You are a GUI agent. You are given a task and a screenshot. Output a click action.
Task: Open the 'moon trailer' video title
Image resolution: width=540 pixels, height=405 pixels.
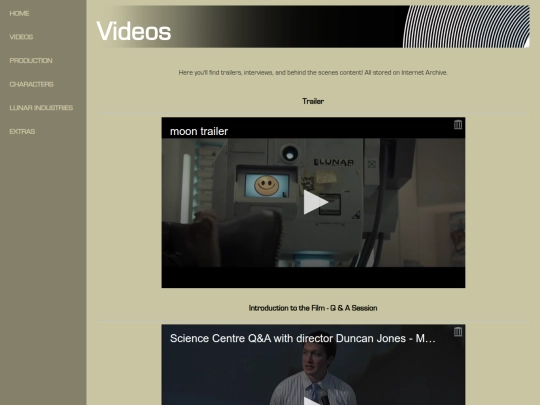click(x=199, y=131)
